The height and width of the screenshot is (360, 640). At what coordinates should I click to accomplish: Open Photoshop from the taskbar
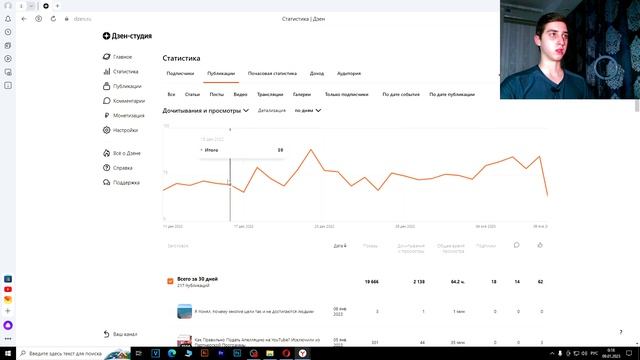237,353
